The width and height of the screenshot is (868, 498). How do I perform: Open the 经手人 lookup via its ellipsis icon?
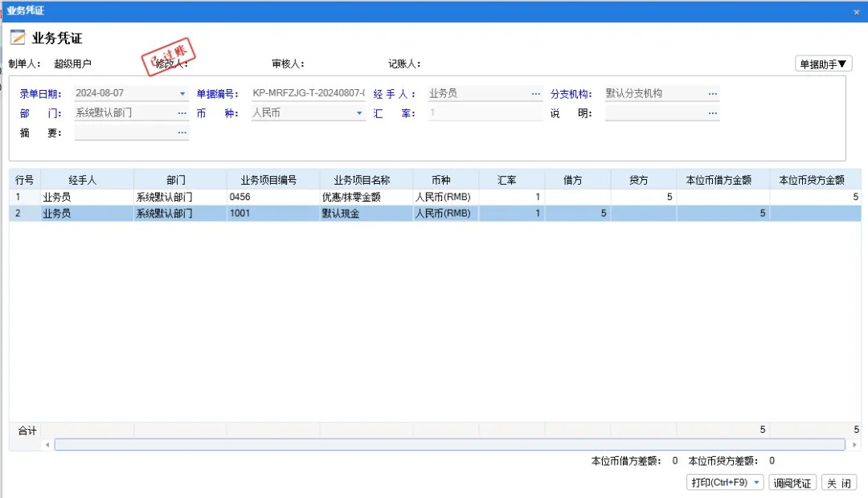(536, 92)
